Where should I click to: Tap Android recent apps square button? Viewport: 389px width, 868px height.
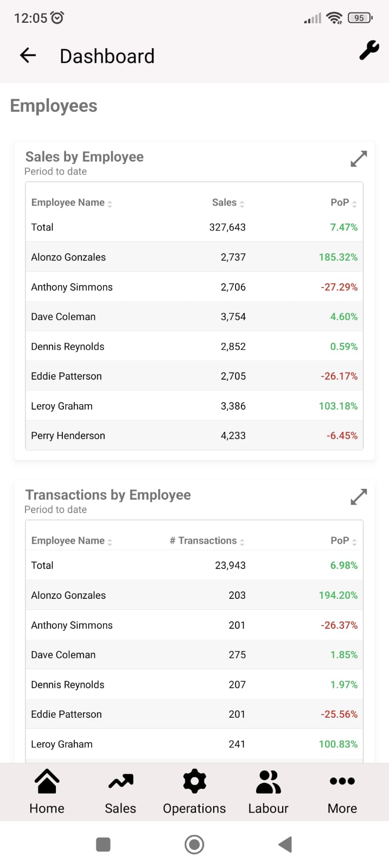click(x=103, y=845)
